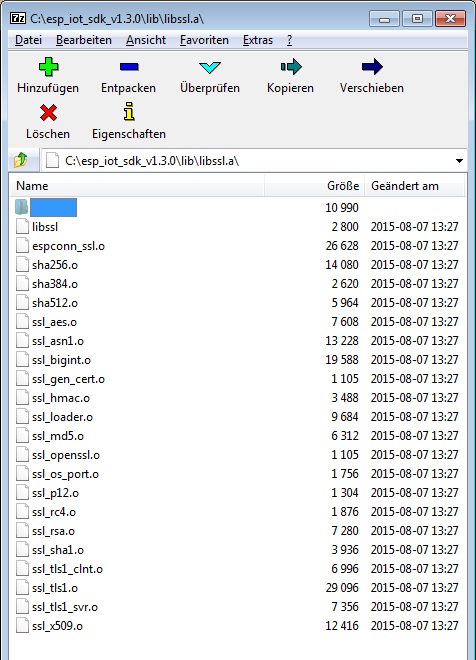
Task: Select the ssl_openssl.o file name
Action: [66, 455]
